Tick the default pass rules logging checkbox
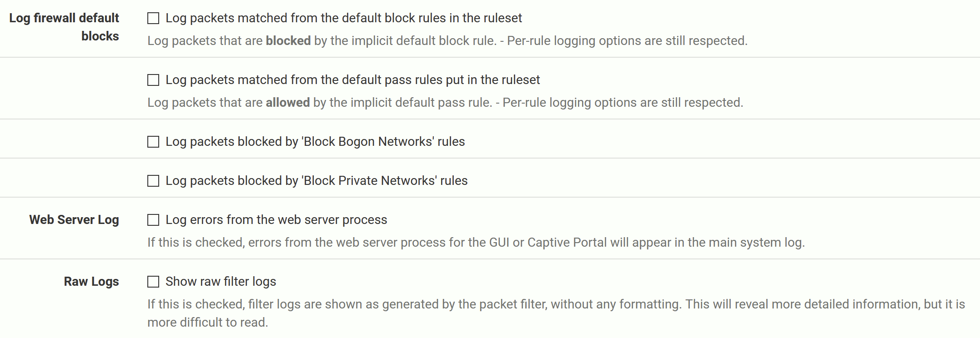This screenshot has width=980, height=338. point(153,80)
